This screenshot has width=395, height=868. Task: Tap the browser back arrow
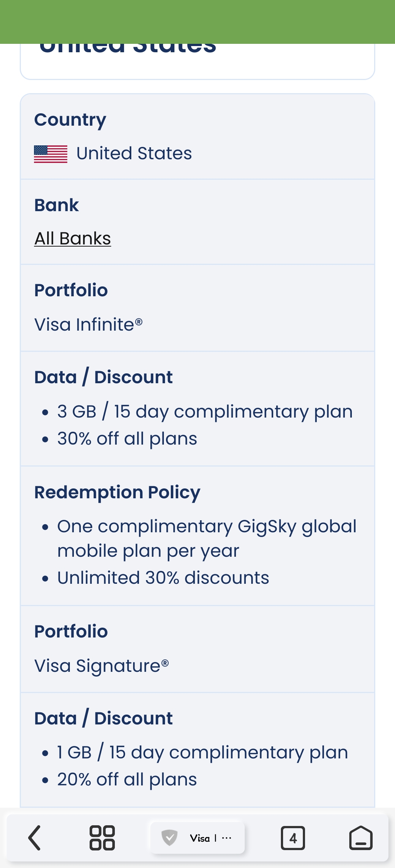[x=35, y=838]
